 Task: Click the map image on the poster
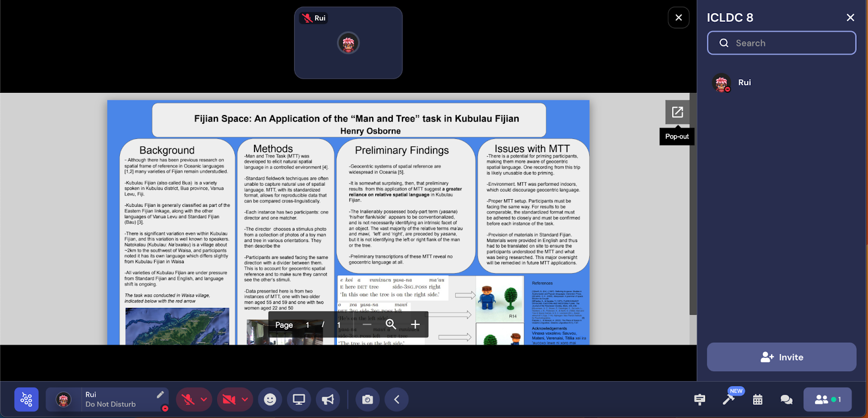point(177,326)
